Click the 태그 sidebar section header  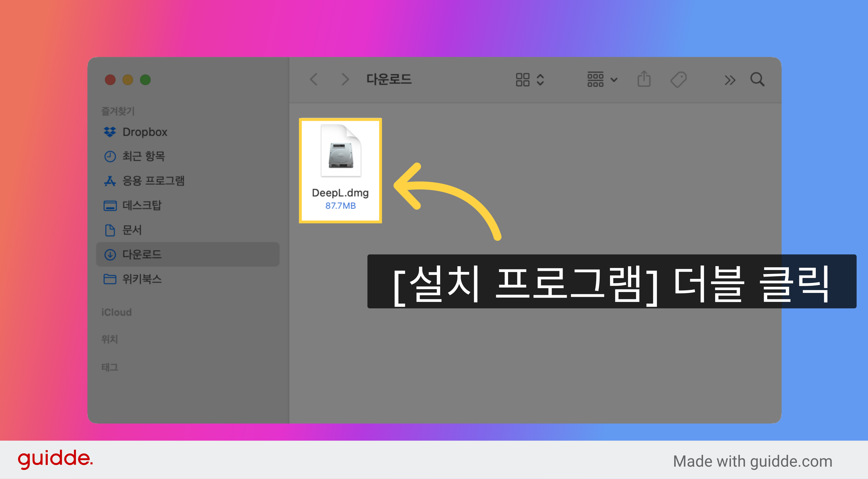click(110, 367)
